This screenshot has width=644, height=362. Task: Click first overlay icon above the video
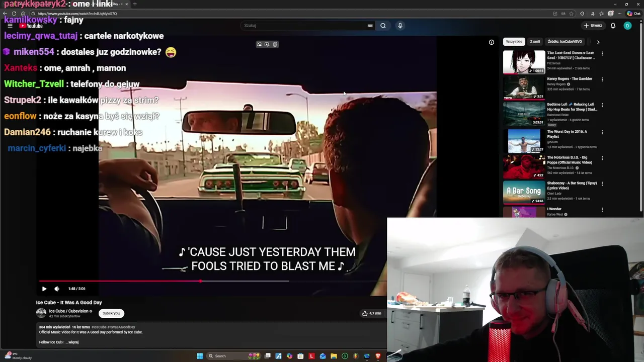260,44
